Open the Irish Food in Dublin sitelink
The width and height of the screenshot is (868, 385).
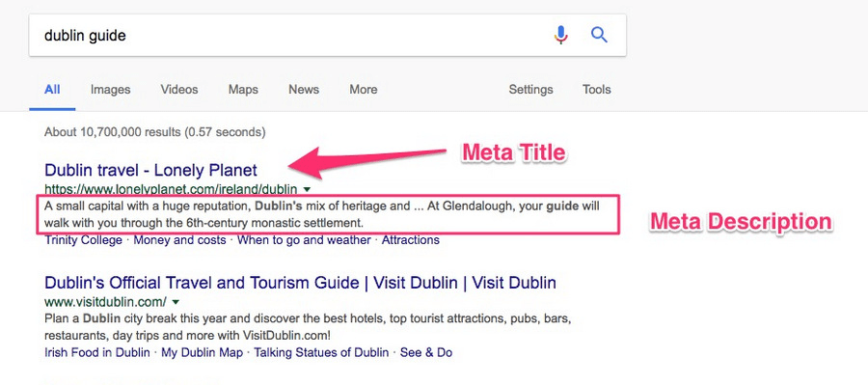[x=96, y=353]
